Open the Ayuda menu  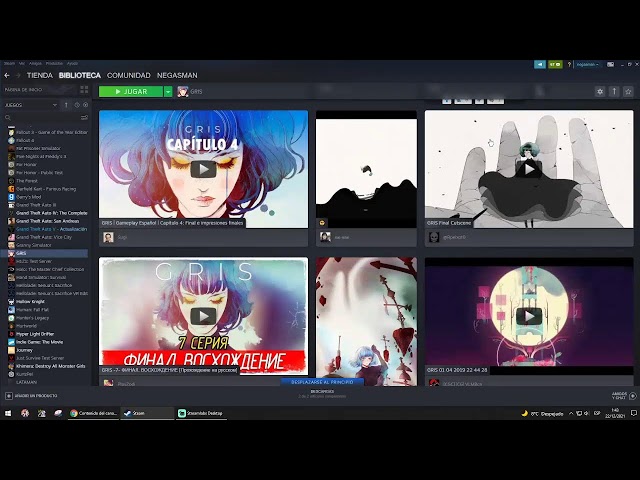[x=72, y=63]
